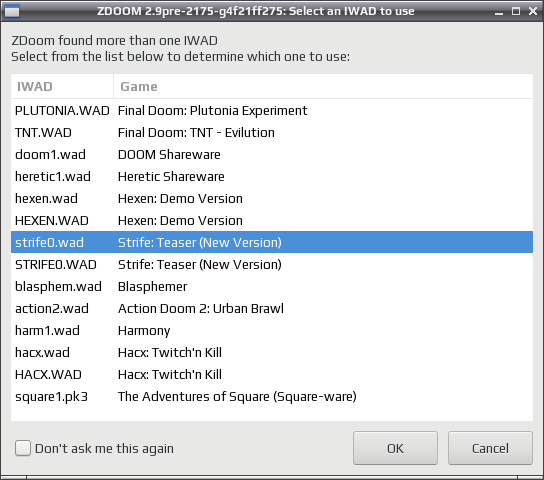Image resolution: width=544 pixels, height=480 pixels.
Task: Select uppercase HEXEN.WAD row
Action: tap(272, 221)
